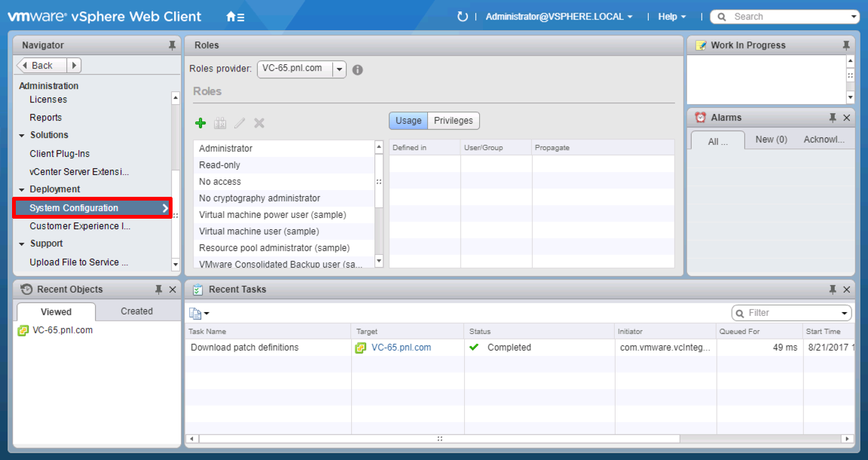Open vCenter Server Extensions item
The height and width of the screenshot is (460, 868).
[x=78, y=172]
